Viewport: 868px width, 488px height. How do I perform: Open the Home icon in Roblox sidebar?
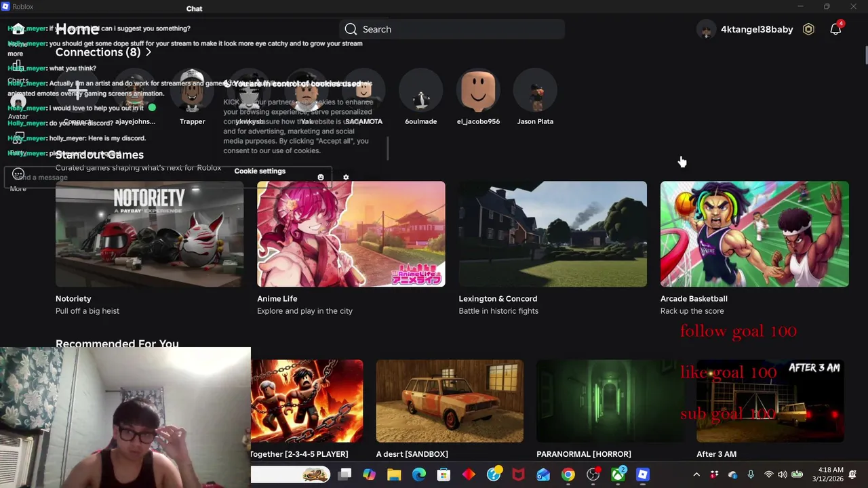18,29
